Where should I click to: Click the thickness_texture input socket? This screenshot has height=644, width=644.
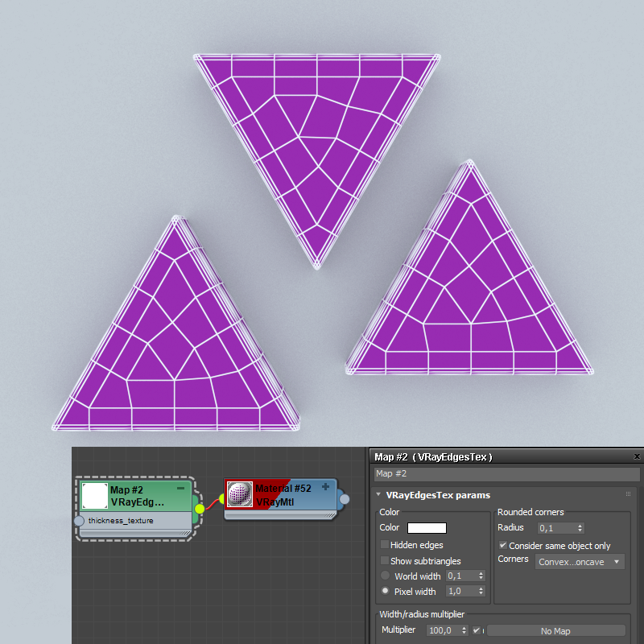tap(79, 521)
